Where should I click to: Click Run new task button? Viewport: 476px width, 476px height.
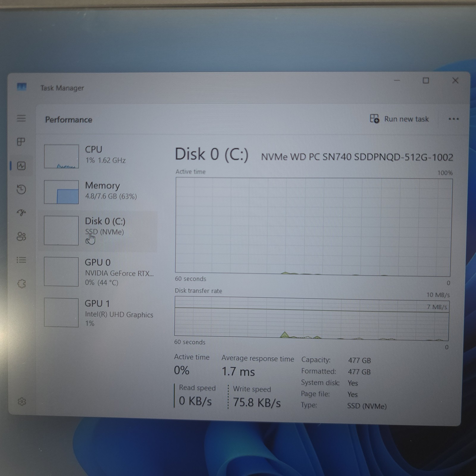point(399,119)
